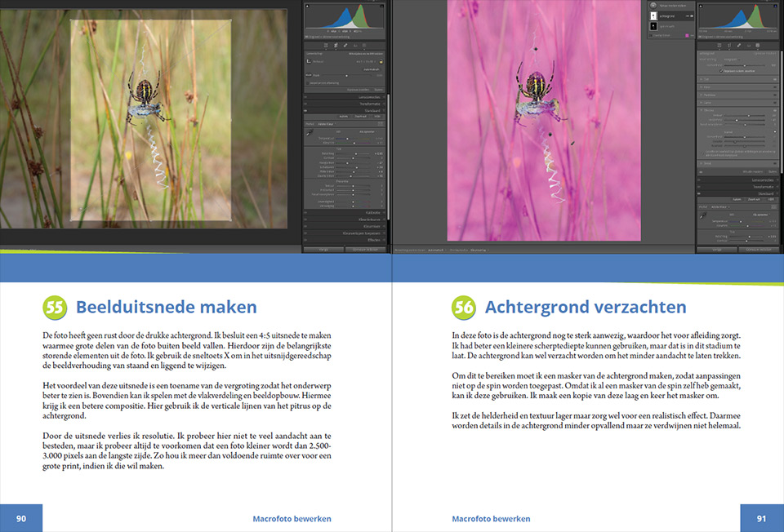Click the Zwart-wit button in the left screenshot
784x532 pixels.
[361, 117]
